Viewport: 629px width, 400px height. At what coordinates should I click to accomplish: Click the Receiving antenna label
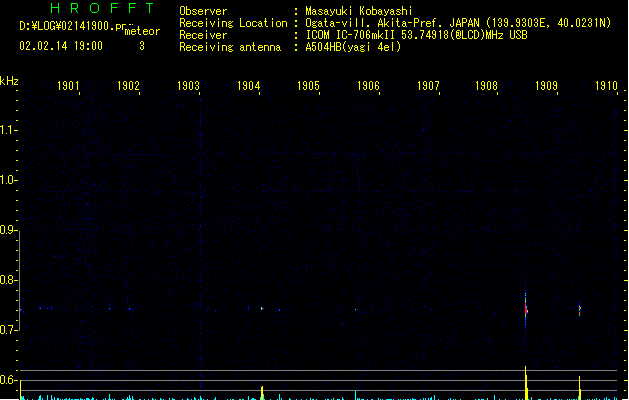[230, 47]
